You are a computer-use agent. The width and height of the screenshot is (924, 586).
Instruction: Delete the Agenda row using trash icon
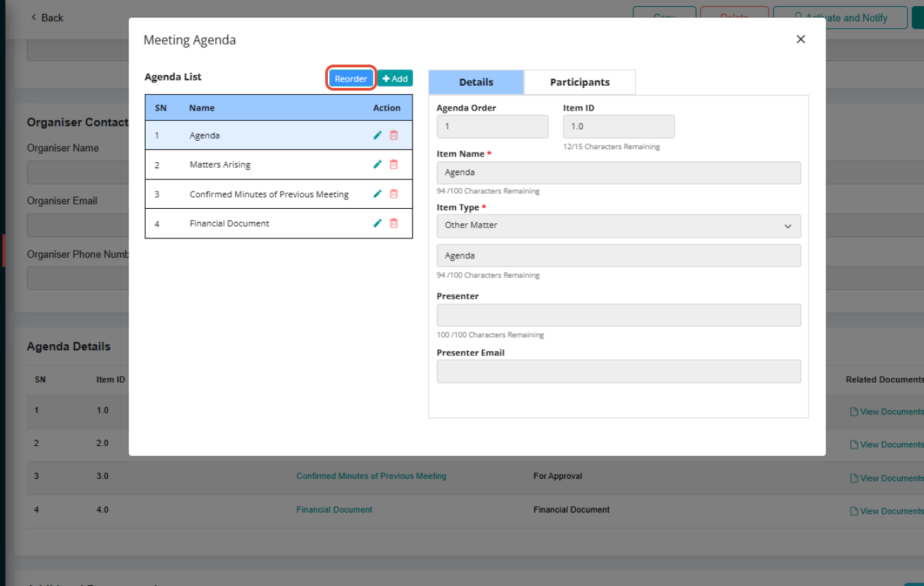pos(394,135)
